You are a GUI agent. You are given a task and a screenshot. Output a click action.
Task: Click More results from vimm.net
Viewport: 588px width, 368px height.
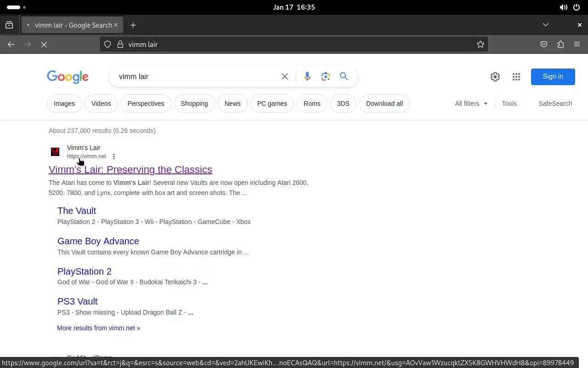[x=98, y=328]
